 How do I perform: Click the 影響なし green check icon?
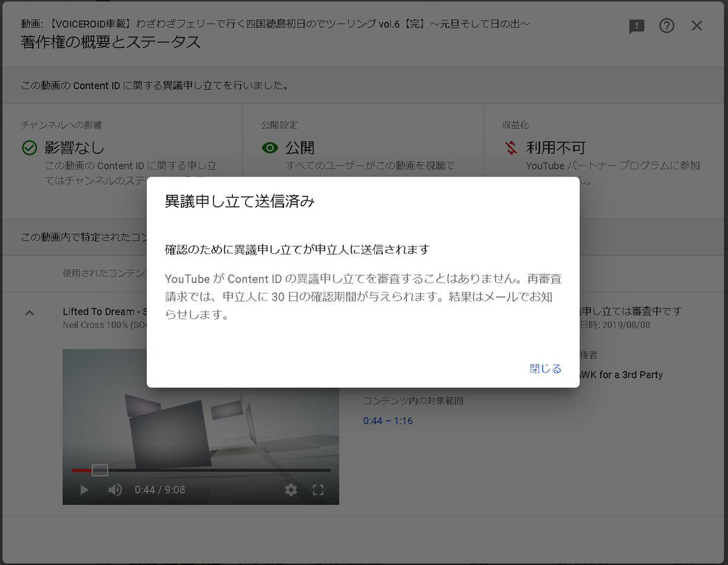[29, 148]
